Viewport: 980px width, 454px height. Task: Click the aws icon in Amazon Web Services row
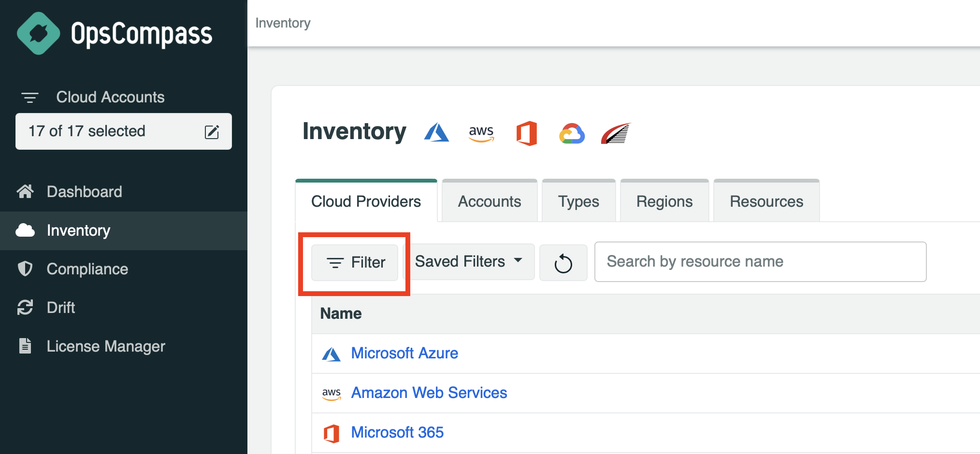[331, 394]
